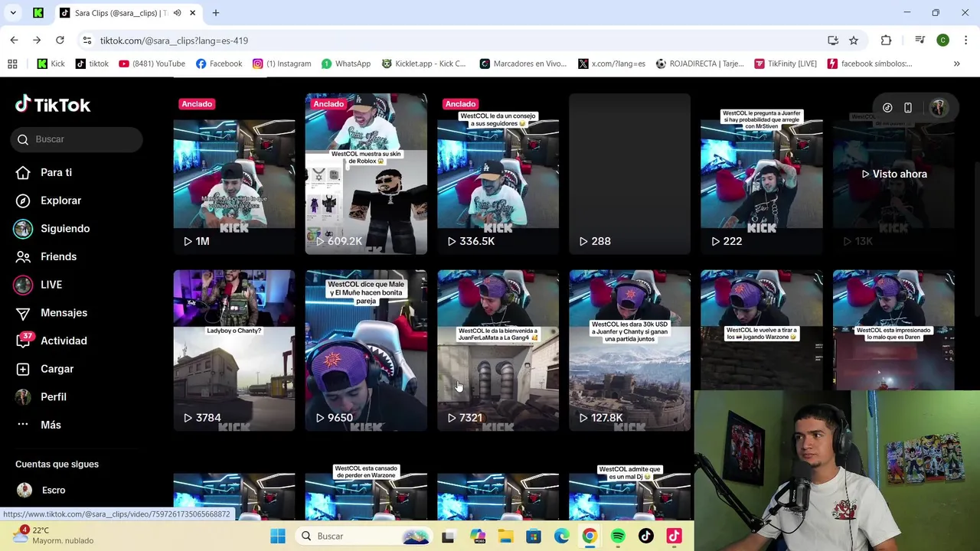The image size is (980, 551).
Task: Open the TikFinity [LIVE] bookmark
Action: (x=786, y=64)
